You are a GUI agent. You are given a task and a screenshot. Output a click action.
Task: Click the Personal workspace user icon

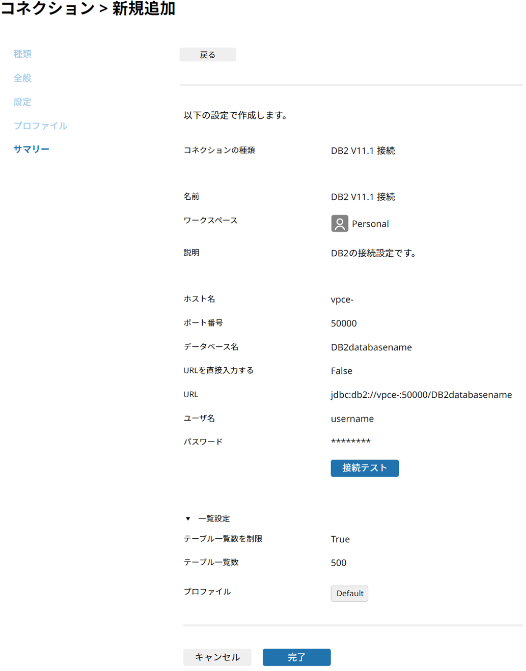pos(339,223)
